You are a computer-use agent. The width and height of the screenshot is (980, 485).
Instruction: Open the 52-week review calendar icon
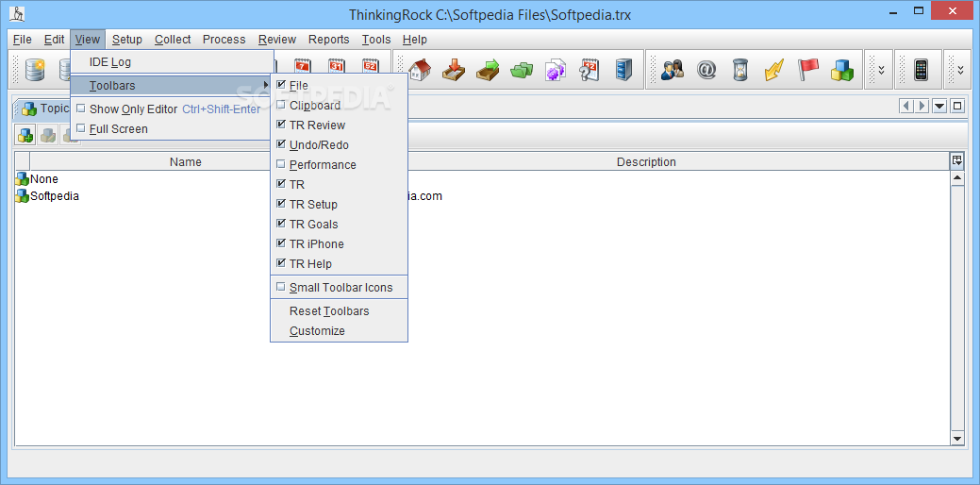tap(371, 67)
